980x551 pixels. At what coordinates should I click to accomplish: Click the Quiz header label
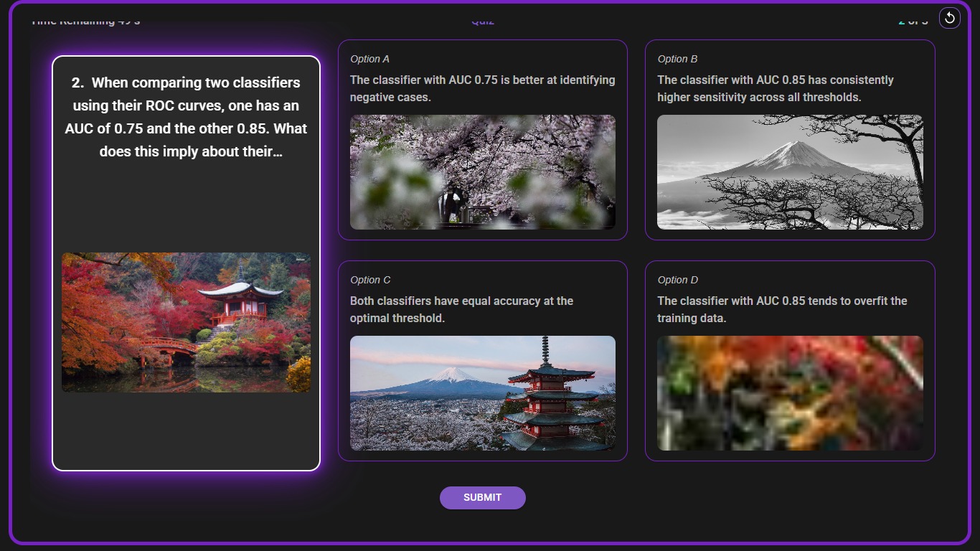point(481,20)
